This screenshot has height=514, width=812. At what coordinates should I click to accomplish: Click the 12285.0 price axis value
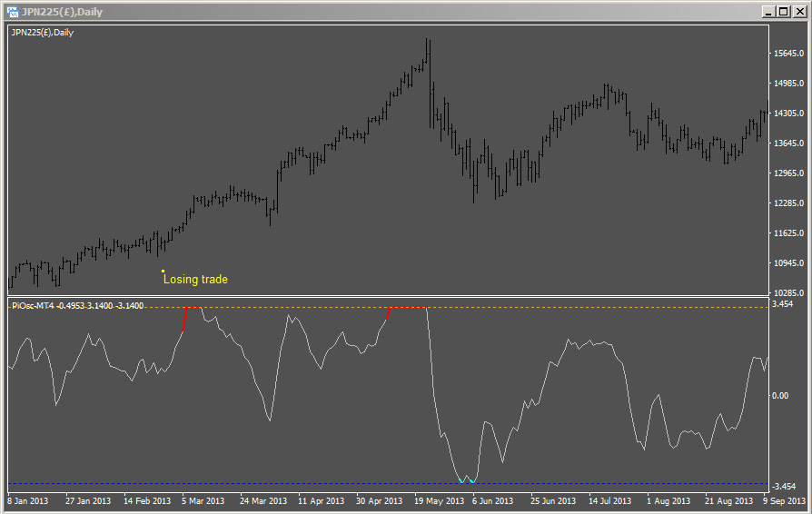point(788,203)
